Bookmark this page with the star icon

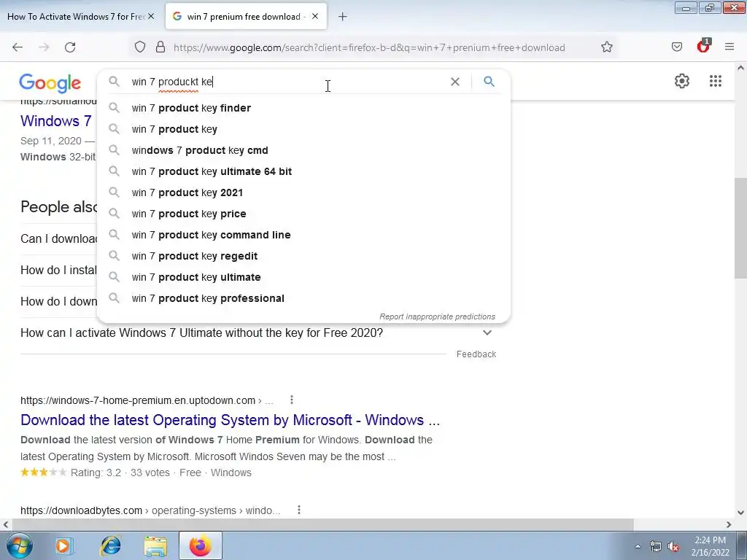pyautogui.click(x=606, y=47)
